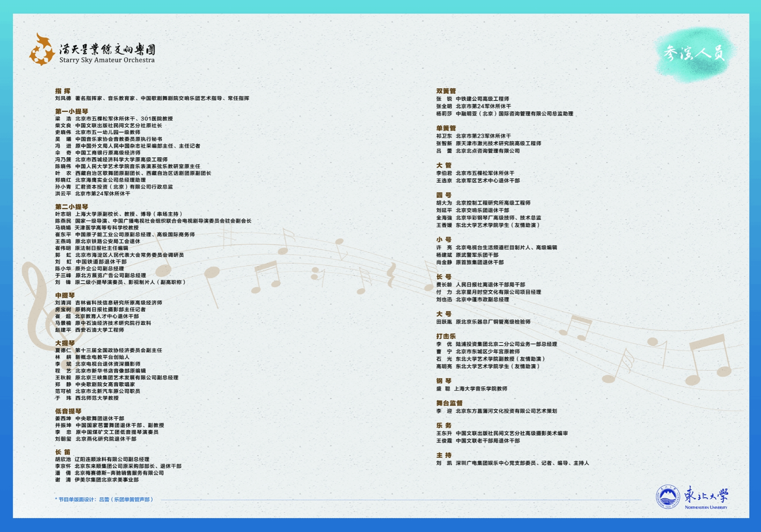Click the blue 节目单版面设计 footnote

tap(104, 499)
